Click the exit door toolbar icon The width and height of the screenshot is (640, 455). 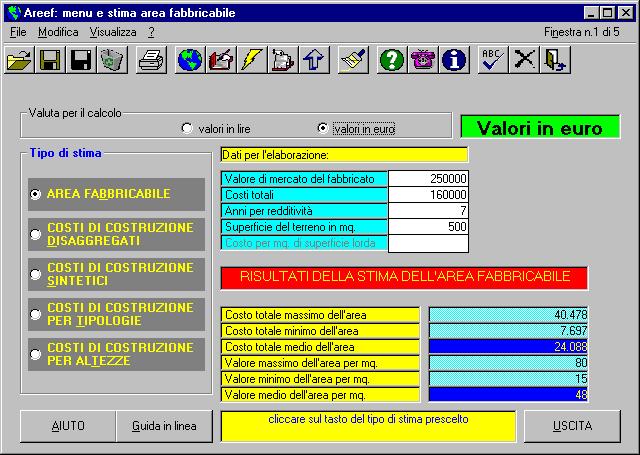[x=555, y=60]
